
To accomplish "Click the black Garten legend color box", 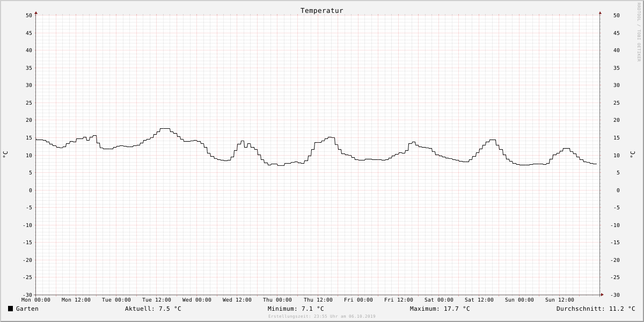I will click(x=10, y=309).
